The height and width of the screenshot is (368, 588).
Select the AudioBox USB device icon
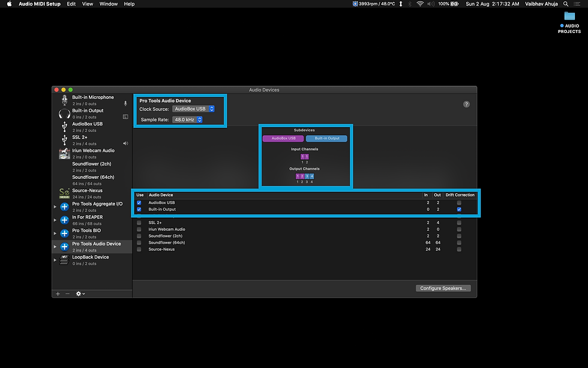65,127
